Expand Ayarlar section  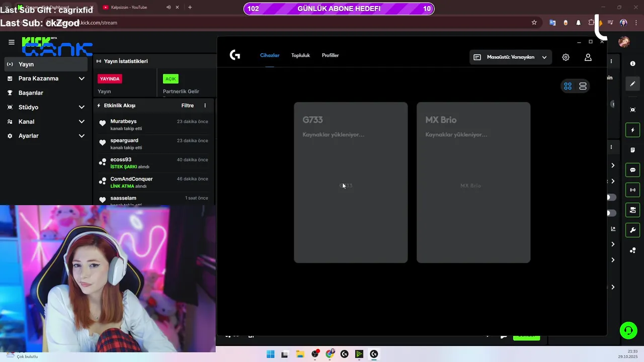(46, 136)
